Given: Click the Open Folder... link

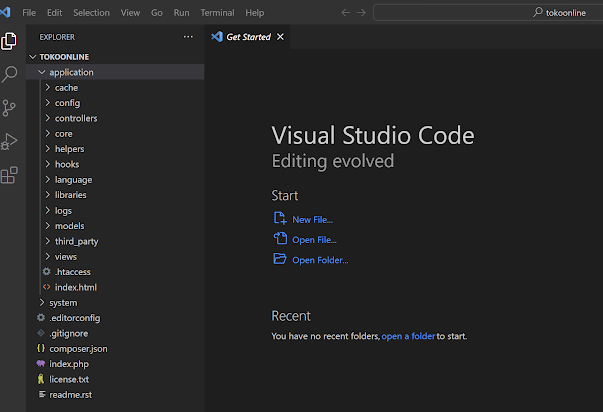Looking at the screenshot, I should (x=320, y=260).
